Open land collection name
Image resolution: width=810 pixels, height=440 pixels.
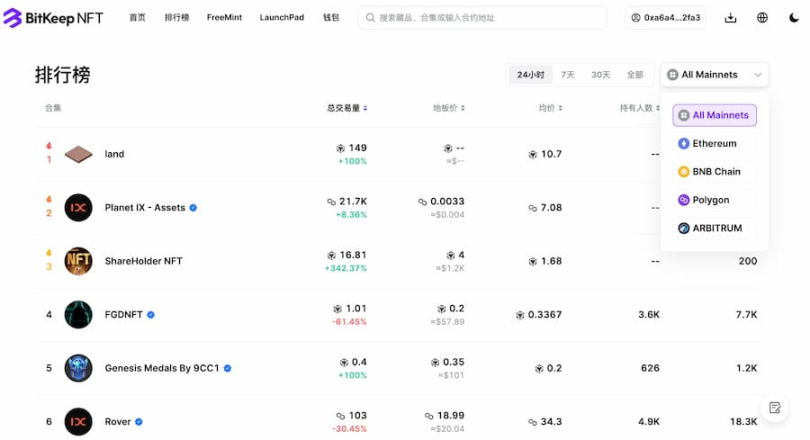point(114,154)
